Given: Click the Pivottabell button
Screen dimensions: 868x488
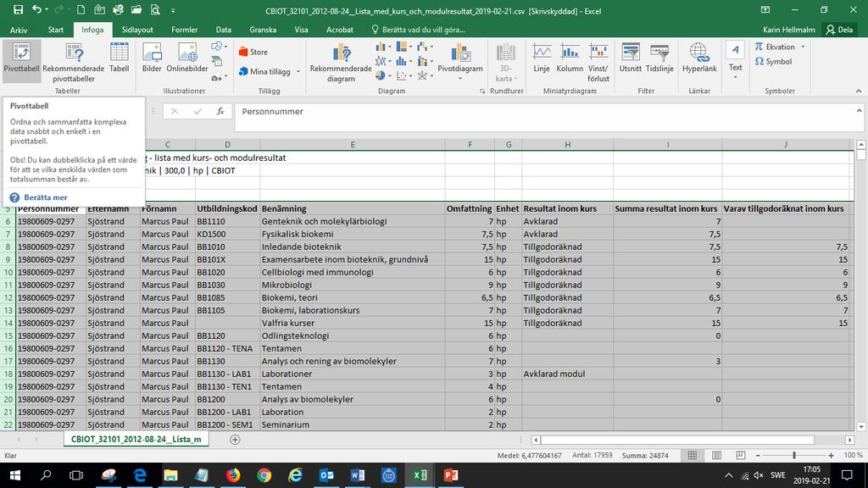Looking at the screenshot, I should (x=21, y=60).
